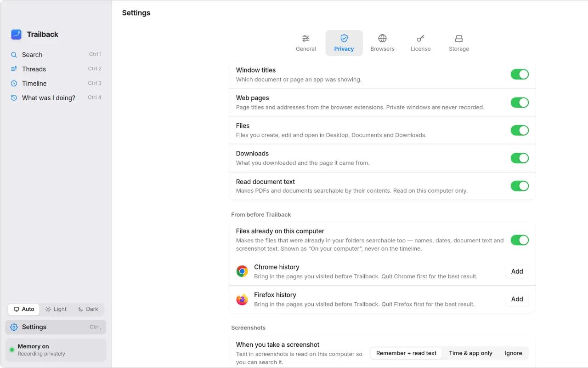Click the Threads icon in sidebar

coord(14,69)
